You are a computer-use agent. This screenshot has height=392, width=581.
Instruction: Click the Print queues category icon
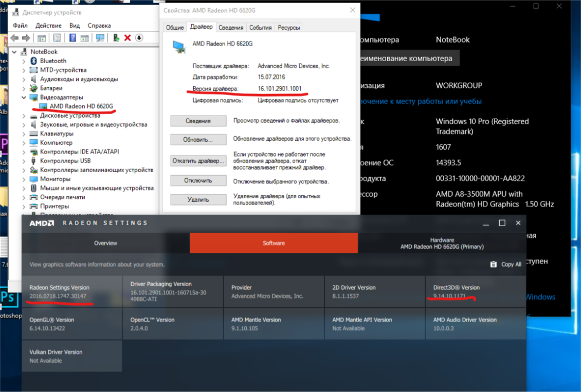pyautogui.click(x=34, y=197)
